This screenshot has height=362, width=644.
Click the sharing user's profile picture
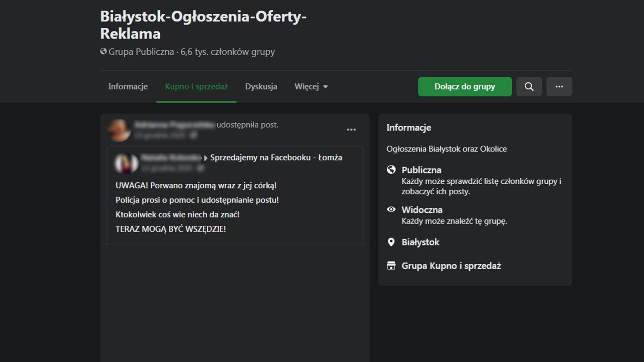(119, 130)
